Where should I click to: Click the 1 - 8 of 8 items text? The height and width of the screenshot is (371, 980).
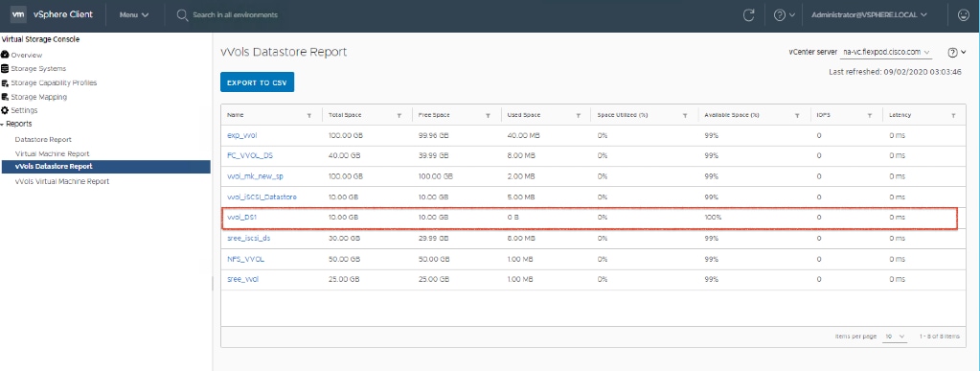(x=939, y=336)
